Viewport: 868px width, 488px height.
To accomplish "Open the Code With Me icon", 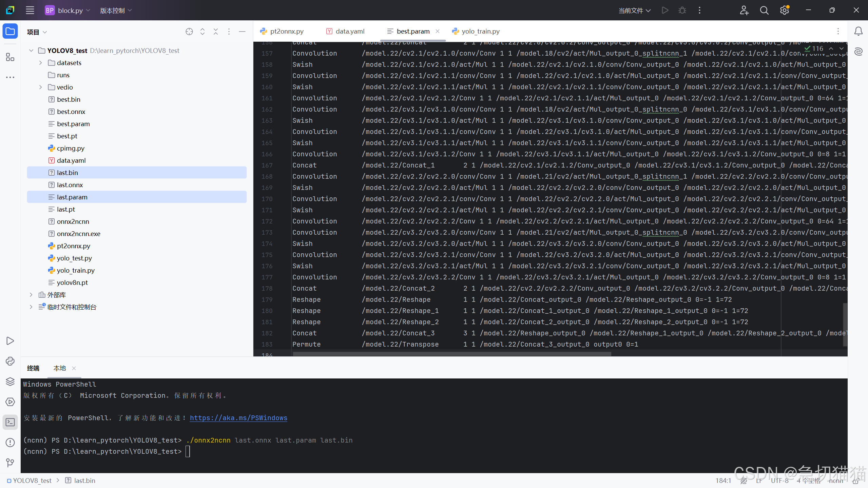I will coord(744,11).
